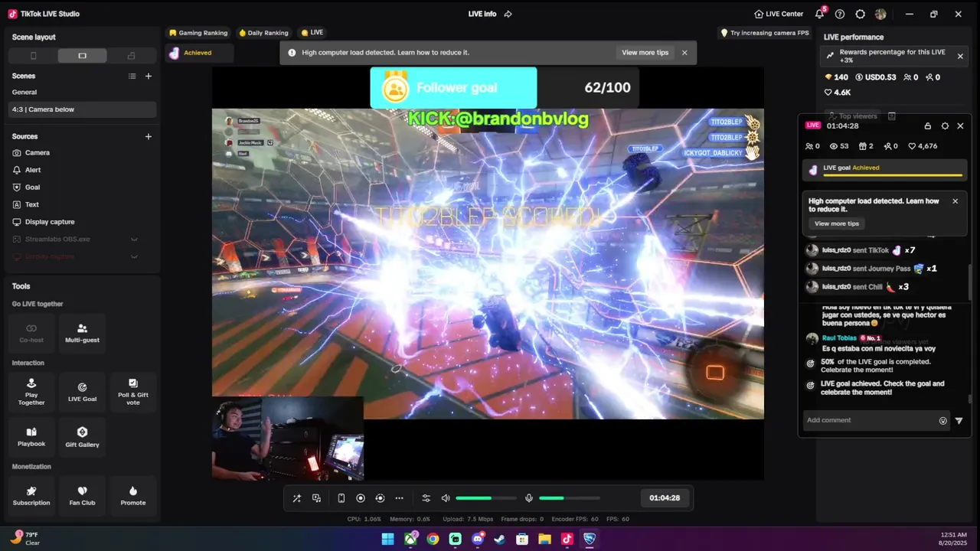Select the Camera source
The image size is (980, 551).
(82, 152)
